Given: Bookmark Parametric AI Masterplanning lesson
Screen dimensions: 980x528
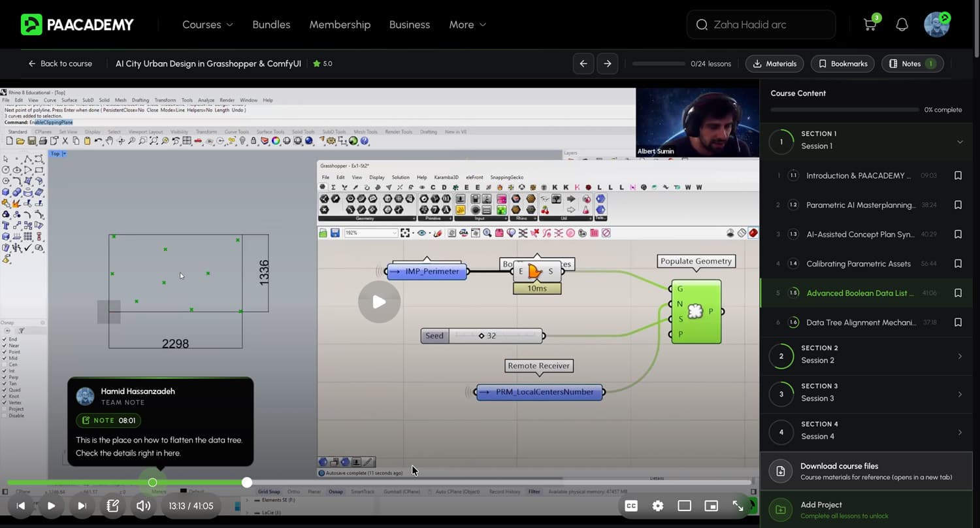Looking at the screenshot, I should pyautogui.click(x=958, y=205).
